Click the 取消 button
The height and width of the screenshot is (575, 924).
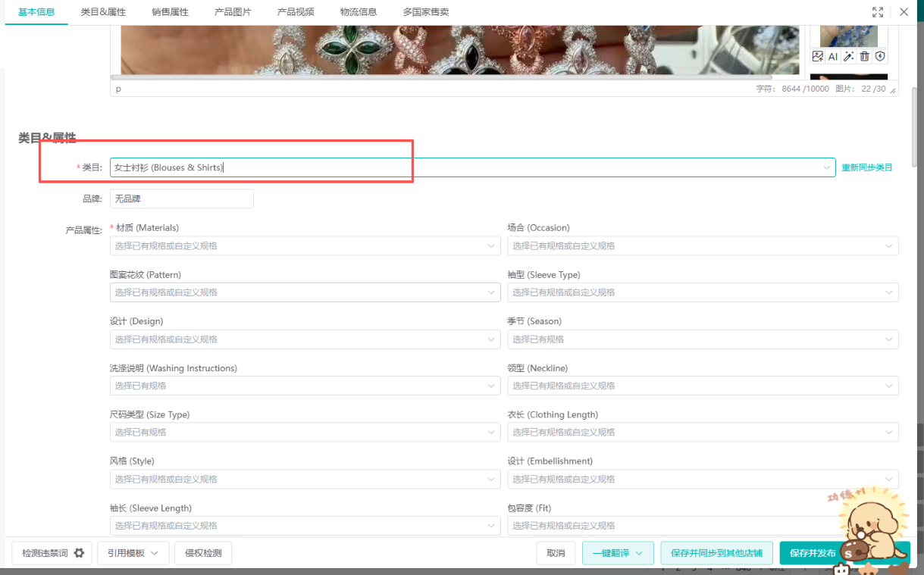556,553
